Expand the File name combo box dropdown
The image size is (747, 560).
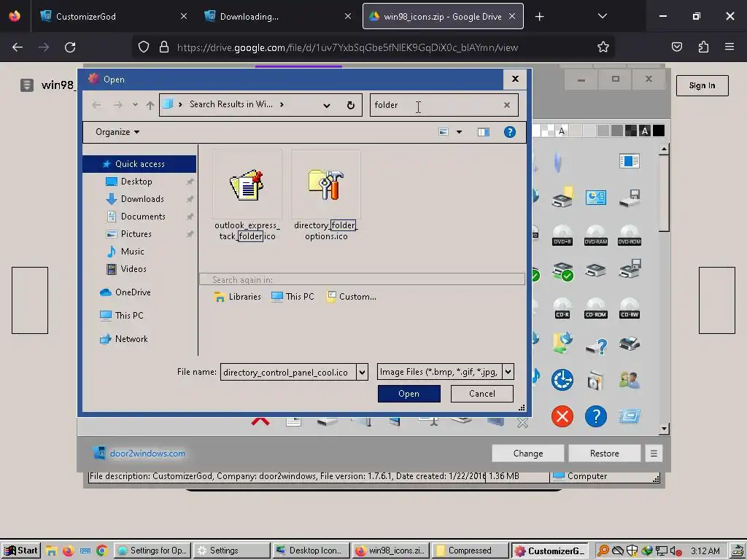[x=362, y=372]
